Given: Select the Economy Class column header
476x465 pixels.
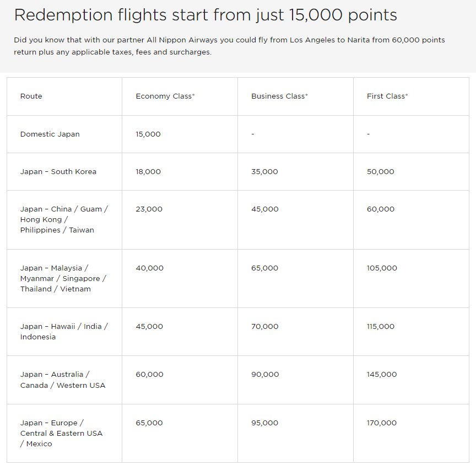Looking at the screenshot, I should tap(165, 96).
